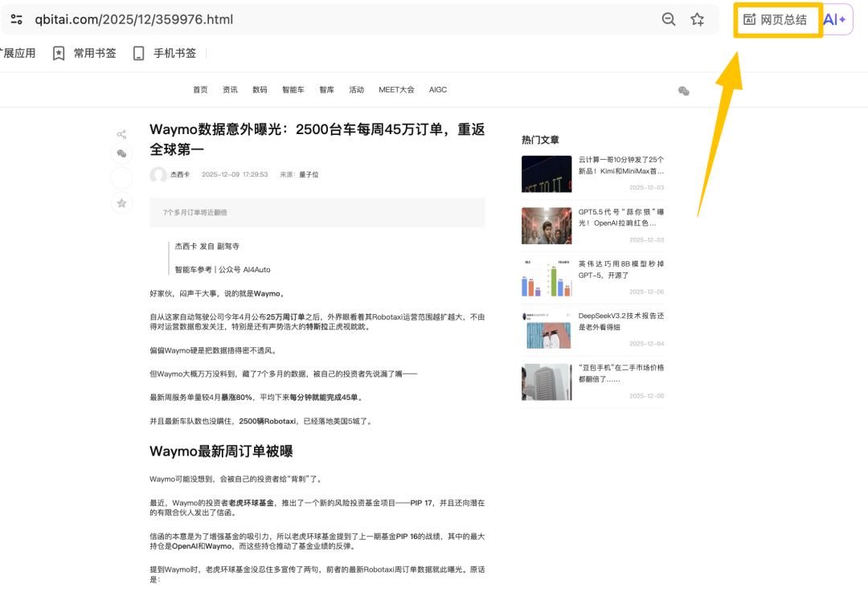Click the WeChat icon in site header
868x596 pixels.
(684, 92)
